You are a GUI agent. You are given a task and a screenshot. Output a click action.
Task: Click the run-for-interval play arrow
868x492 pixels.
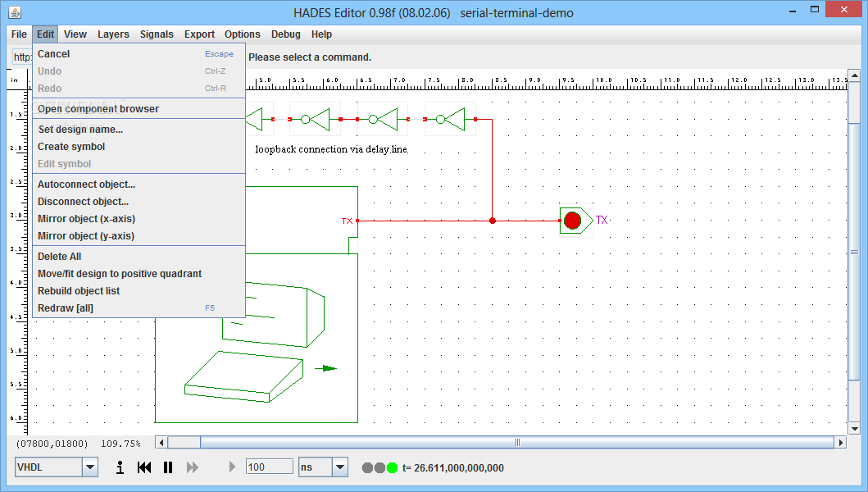tap(233, 467)
